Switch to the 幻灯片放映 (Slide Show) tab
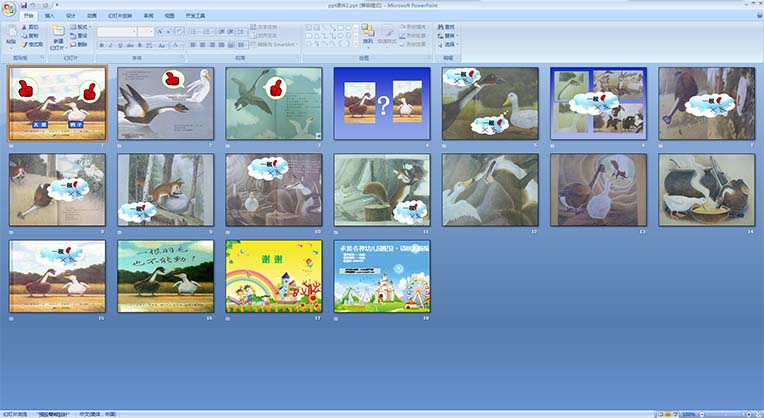 coord(120,16)
